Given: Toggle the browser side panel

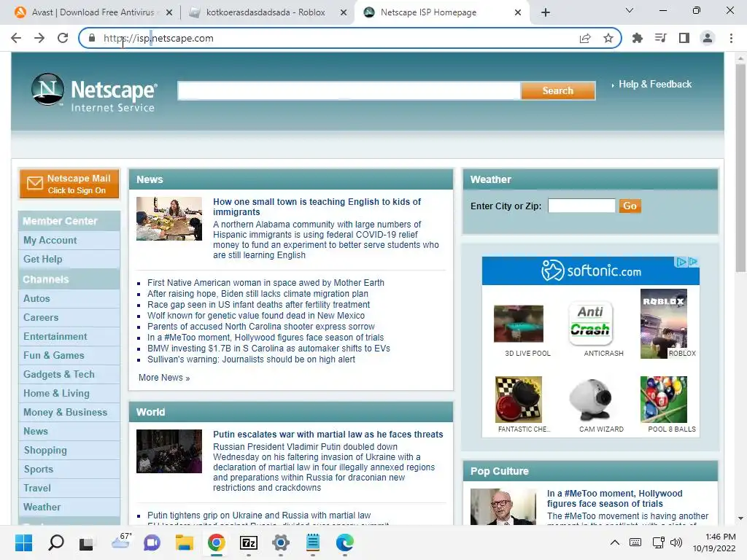Looking at the screenshot, I should pyautogui.click(x=684, y=38).
